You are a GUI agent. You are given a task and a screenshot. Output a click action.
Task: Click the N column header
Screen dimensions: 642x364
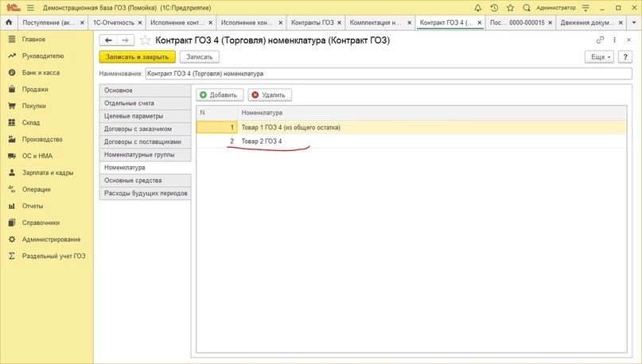(x=216, y=113)
